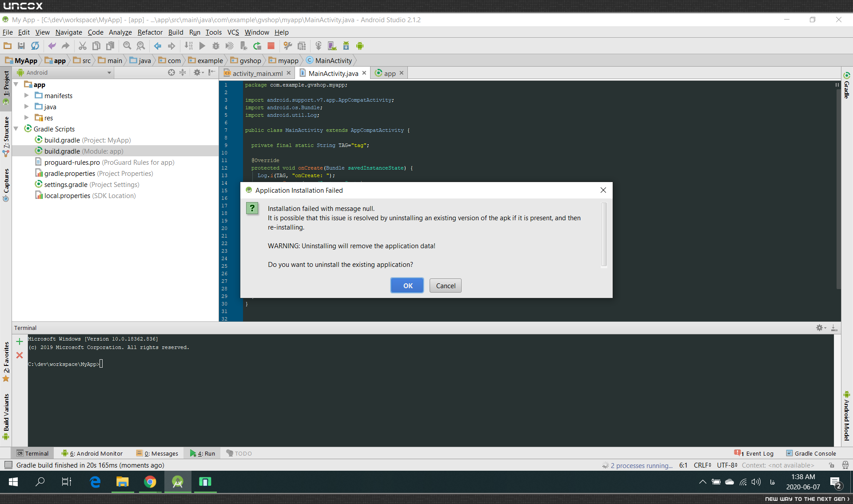Open the Android Device Monitor icon
The image size is (853, 504).
tap(360, 46)
